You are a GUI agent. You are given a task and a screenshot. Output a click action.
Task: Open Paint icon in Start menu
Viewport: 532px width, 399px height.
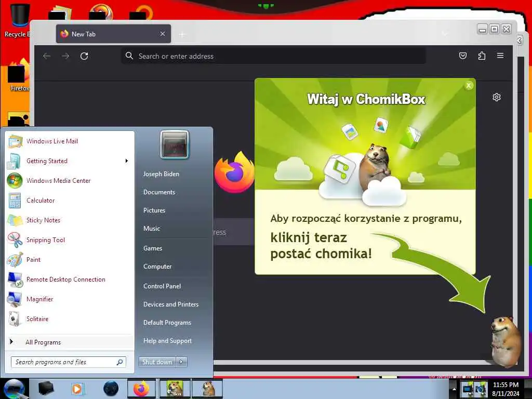[15, 260]
